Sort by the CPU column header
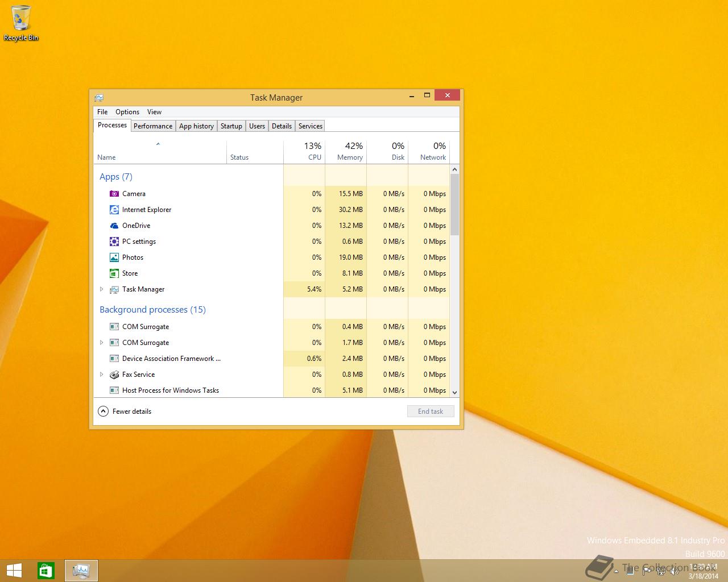Screen dimensions: 728x582 304,152
